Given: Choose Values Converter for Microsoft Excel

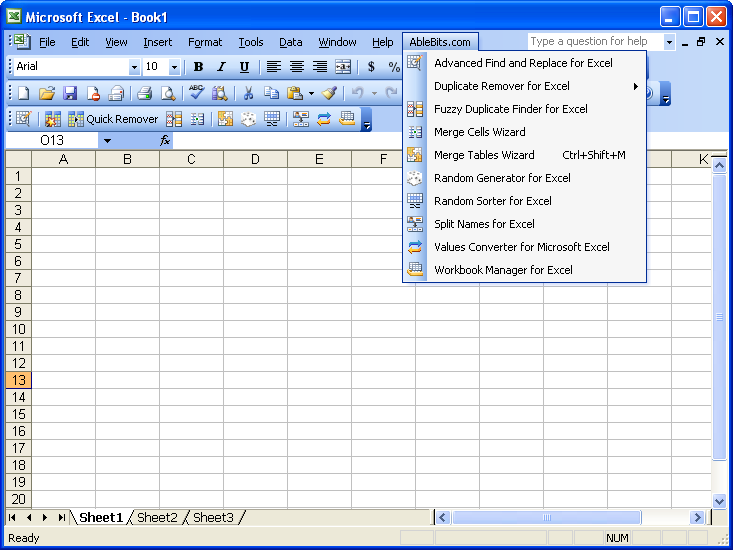Looking at the screenshot, I should coord(525,247).
